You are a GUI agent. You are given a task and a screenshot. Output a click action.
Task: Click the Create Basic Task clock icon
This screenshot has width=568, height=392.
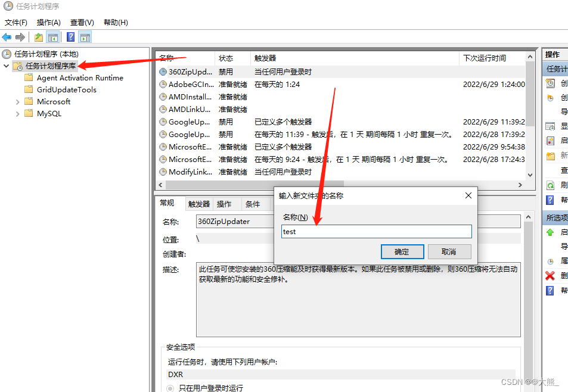549,82
